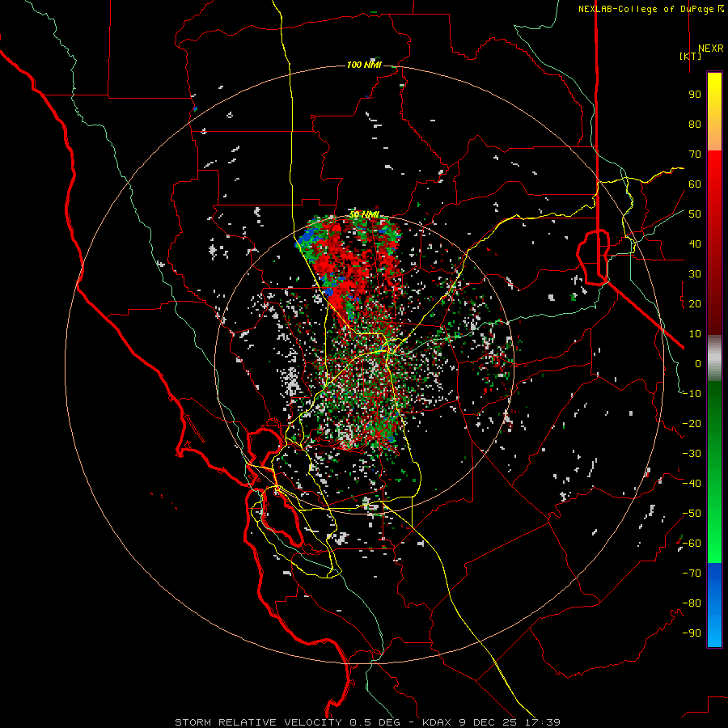
Task: Click the positive 60 legend value
Action: tap(695, 184)
